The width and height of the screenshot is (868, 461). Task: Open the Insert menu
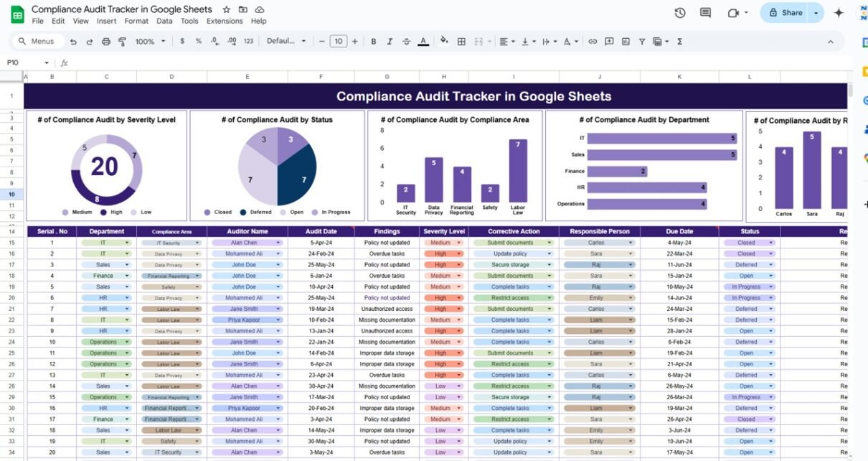click(x=106, y=22)
